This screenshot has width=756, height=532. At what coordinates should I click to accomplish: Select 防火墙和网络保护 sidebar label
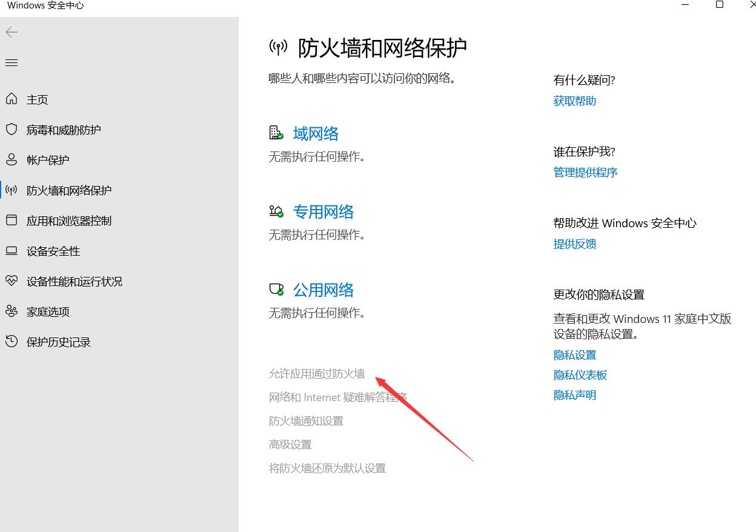(69, 190)
